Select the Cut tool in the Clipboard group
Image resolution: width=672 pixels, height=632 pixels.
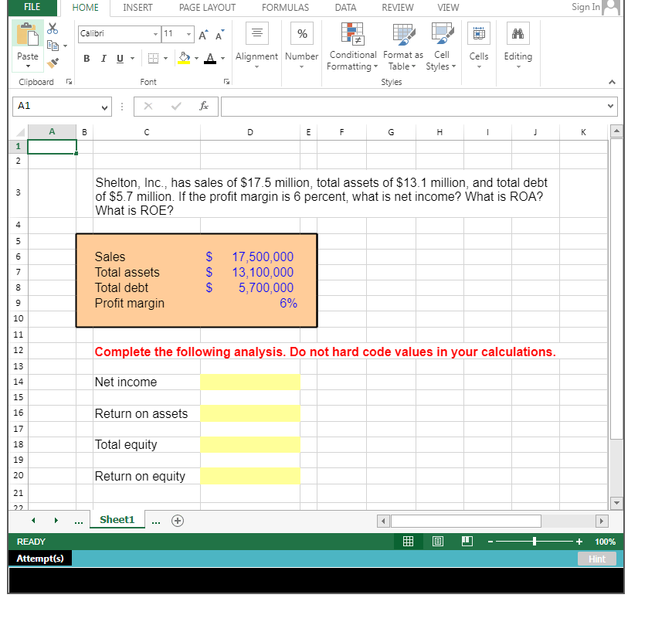[52, 28]
